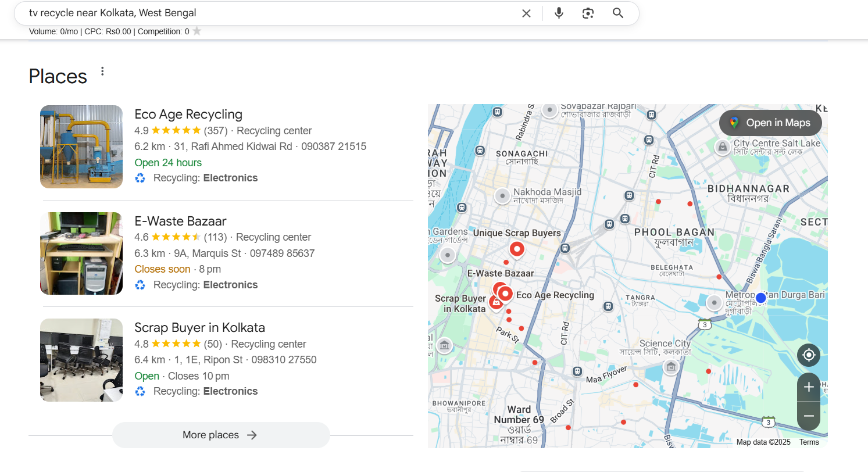View the E-Waste Bazaar photo thumbnail

pyautogui.click(x=81, y=253)
